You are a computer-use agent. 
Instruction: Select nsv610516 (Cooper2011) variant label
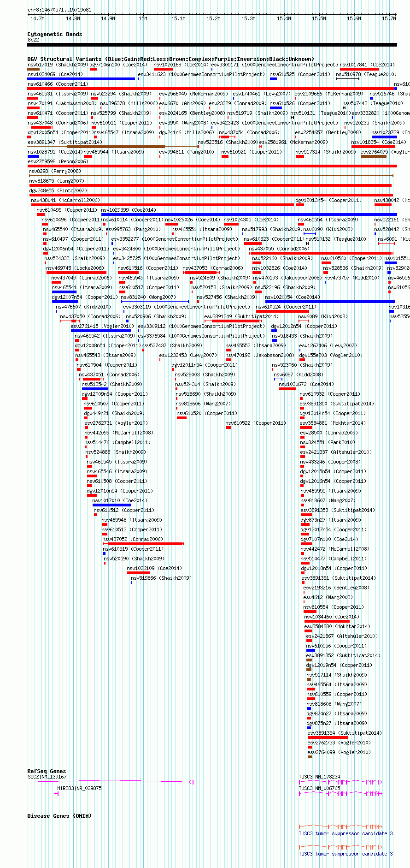tap(148, 268)
